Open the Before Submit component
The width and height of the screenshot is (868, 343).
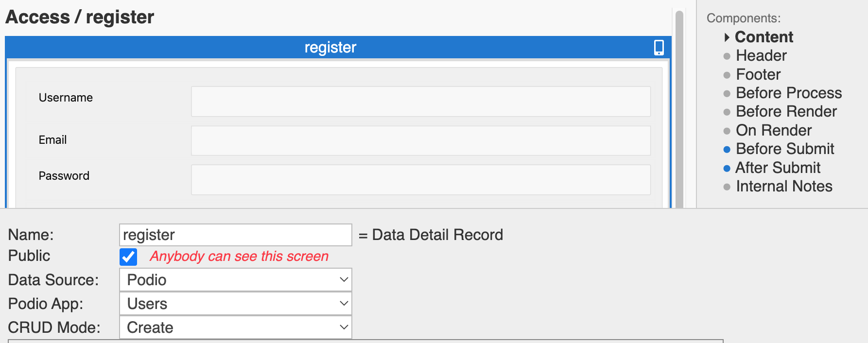(784, 149)
